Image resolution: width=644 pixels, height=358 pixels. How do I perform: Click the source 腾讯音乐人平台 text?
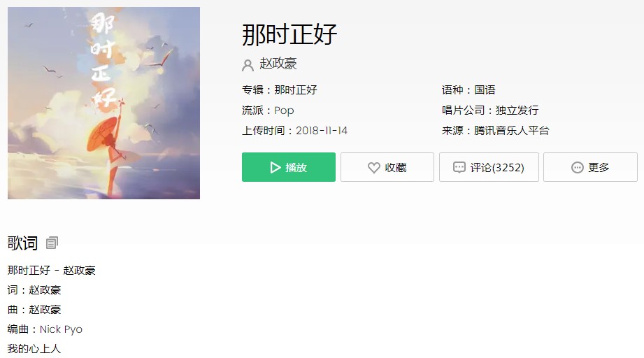point(511,131)
